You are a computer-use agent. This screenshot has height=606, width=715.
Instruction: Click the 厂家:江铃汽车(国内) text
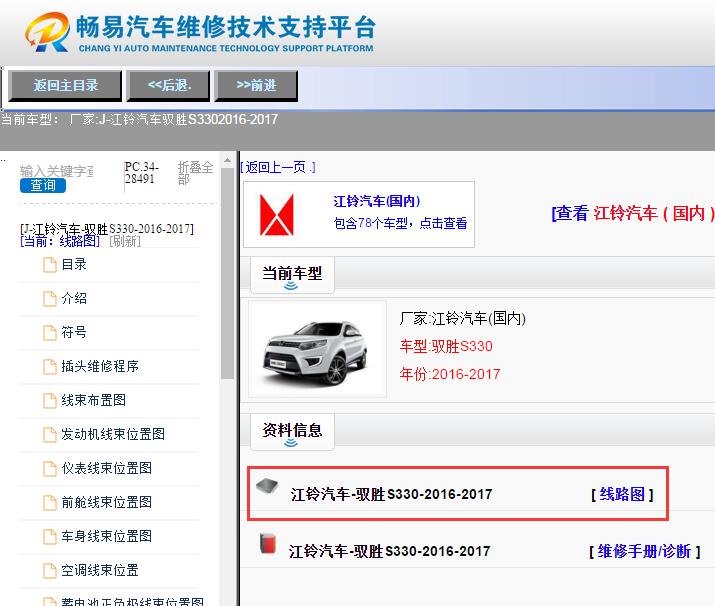click(462, 318)
